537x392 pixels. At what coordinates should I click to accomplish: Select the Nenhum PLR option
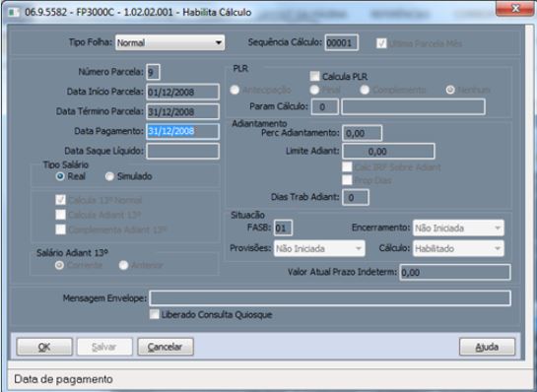point(450,90)
